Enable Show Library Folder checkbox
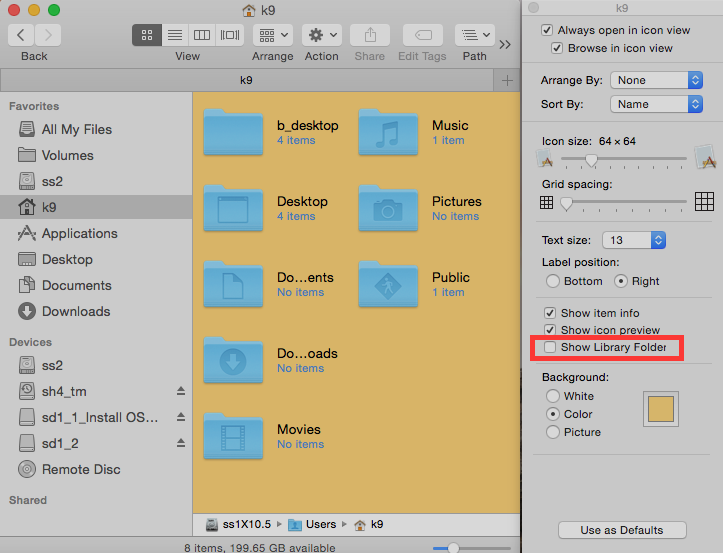 [550, 347]
